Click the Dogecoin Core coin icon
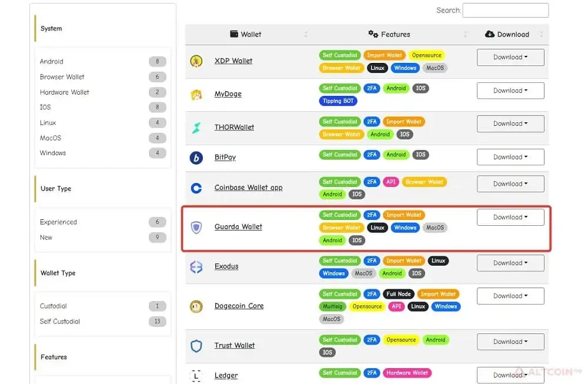The width and height of the screenshot is (588, 384). coord(196,306)
